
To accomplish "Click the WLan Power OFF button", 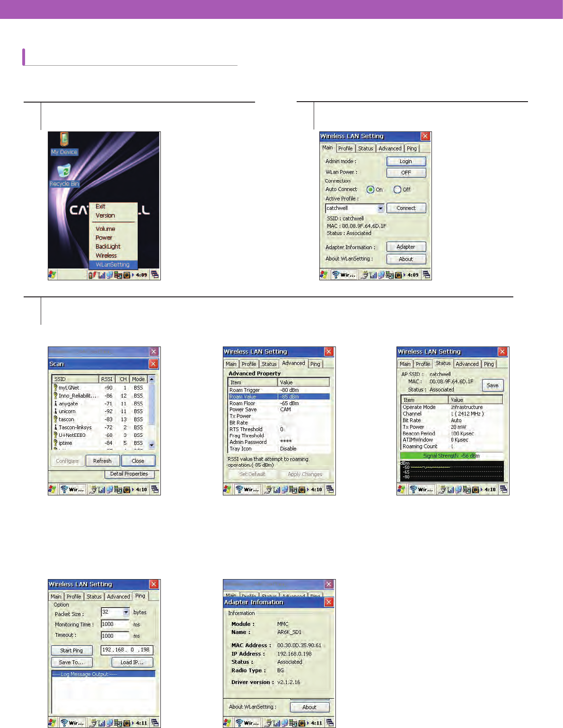I will pos(406,173).
